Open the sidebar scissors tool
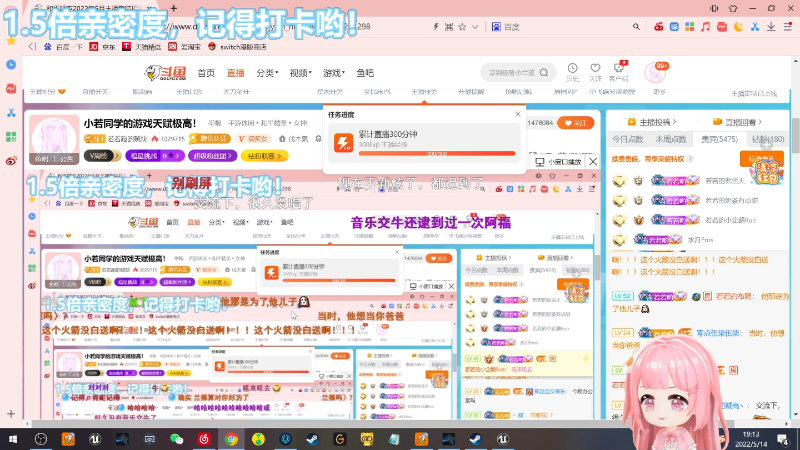Image resolution: width=800 pixels, height=450 pixels. (x=11, y=113)
